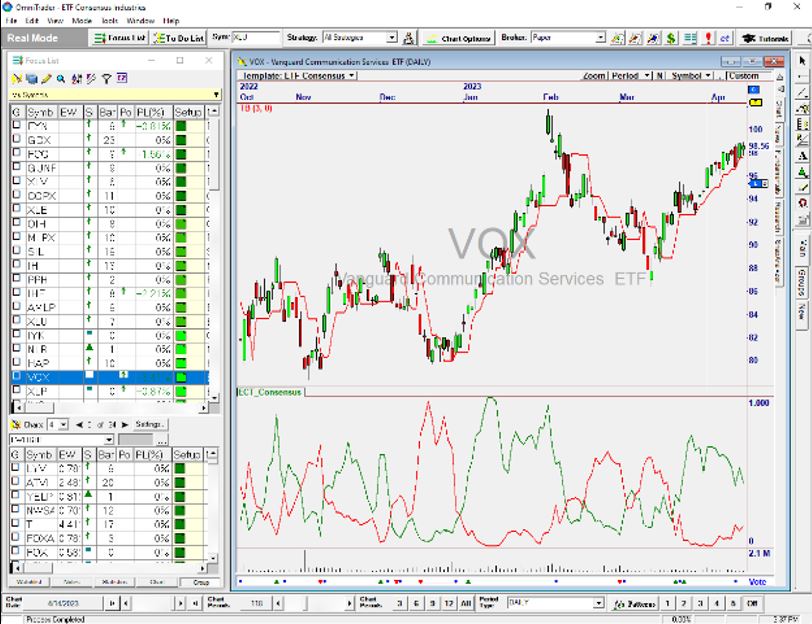Tick the checkbox for GDX row
This screenshot has width=812, height=624.
[x=17, y=139]
